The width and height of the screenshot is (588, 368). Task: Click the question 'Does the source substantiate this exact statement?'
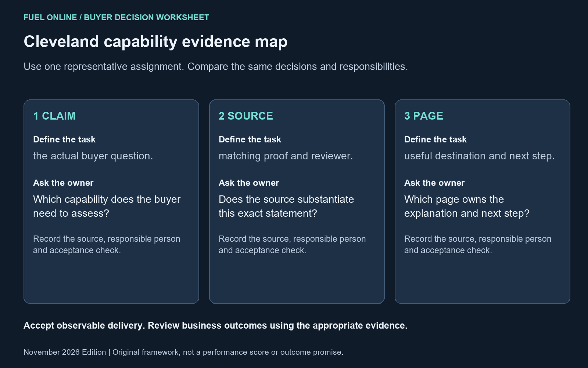(x=286, y=206)
